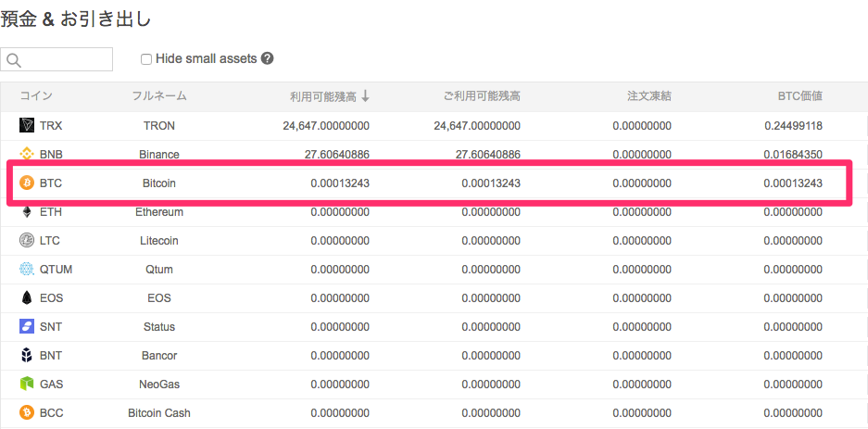Screen dimensions: 868x429
Task: Click the EOS ticker text in コイン column
Action: pyautogui.click(x=52, y=298)
